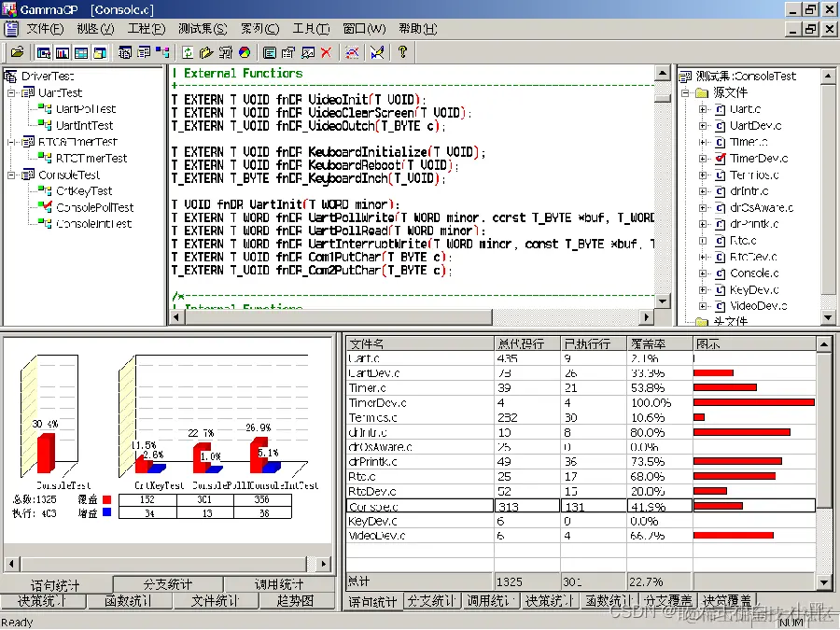
Task: Click the bar chart view toolbar icon
Action: click(63, 52)
